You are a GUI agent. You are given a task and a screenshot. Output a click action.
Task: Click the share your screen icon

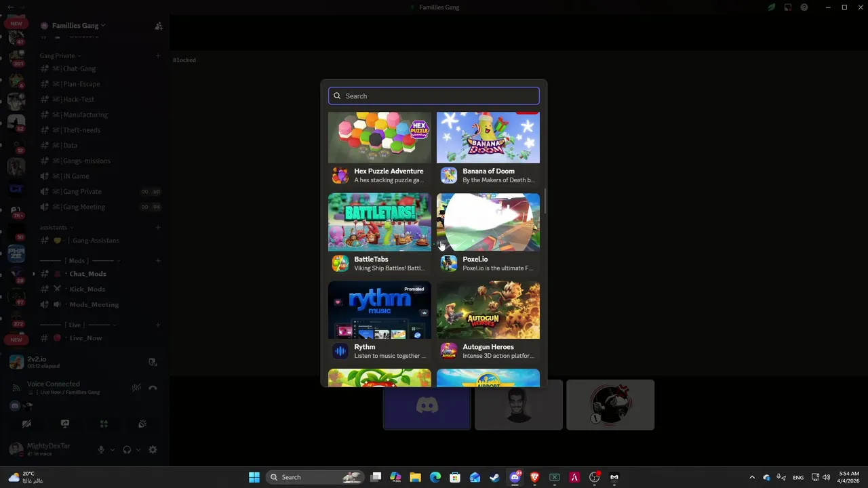pyautogui.click(x=65, y=424)
